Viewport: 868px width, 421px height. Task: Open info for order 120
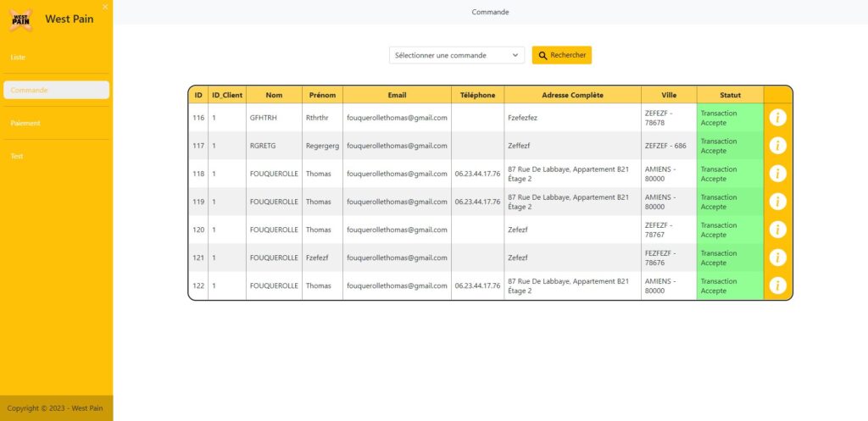tap(777, 230)
